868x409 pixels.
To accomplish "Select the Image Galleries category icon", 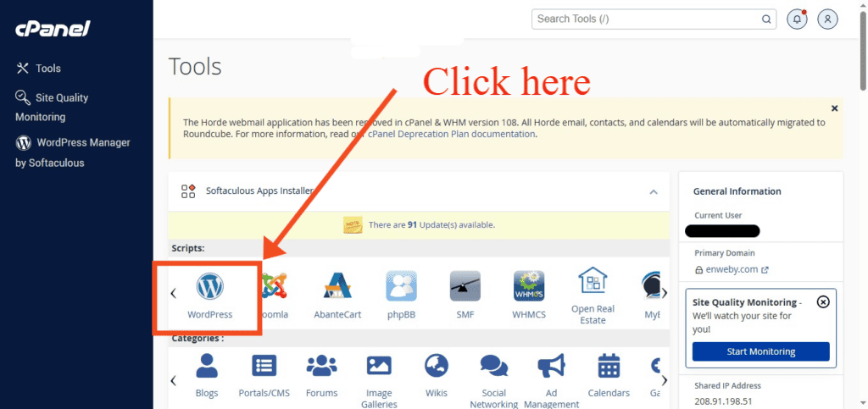I will [379, 365].
